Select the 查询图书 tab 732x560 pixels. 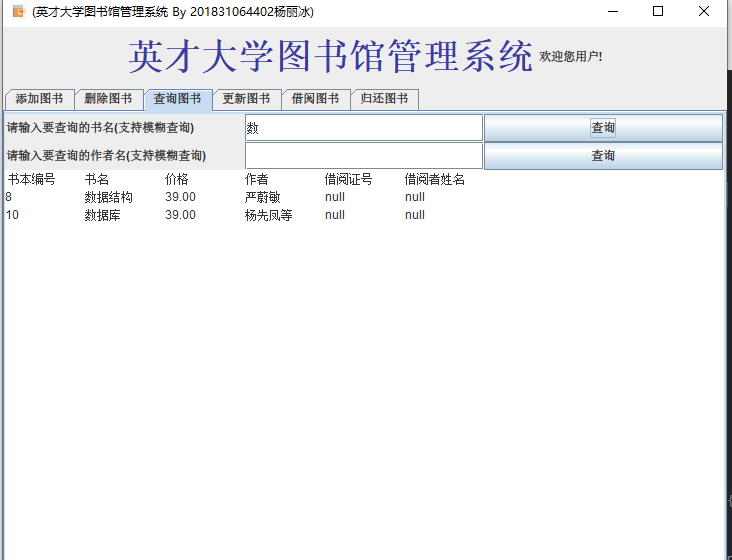pos(178,99)
